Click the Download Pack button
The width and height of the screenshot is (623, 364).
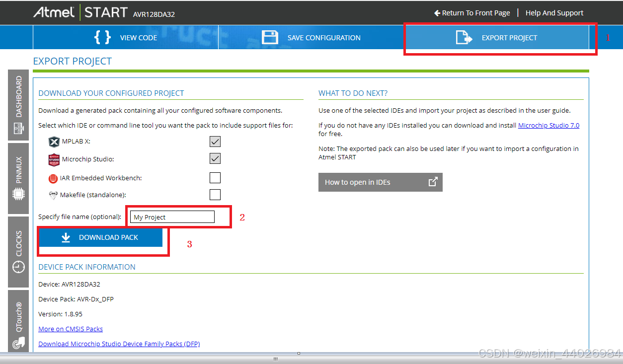click(x=100, y=237)
